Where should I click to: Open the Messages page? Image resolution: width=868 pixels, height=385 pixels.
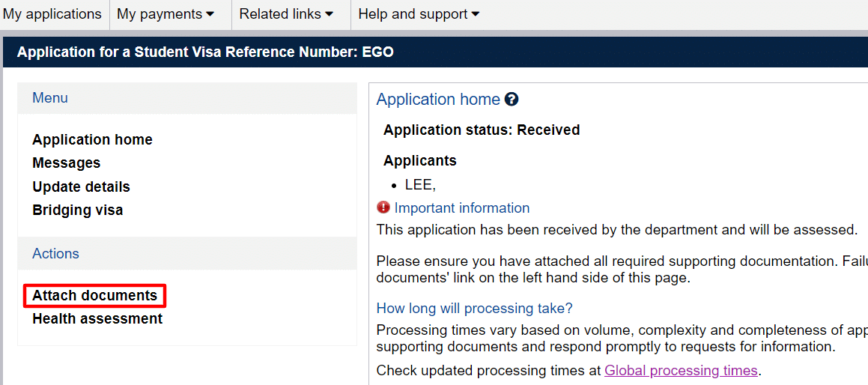tap(66, 163)
